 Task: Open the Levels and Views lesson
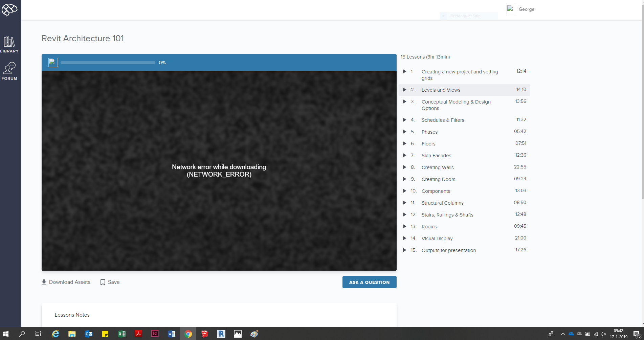441,90
